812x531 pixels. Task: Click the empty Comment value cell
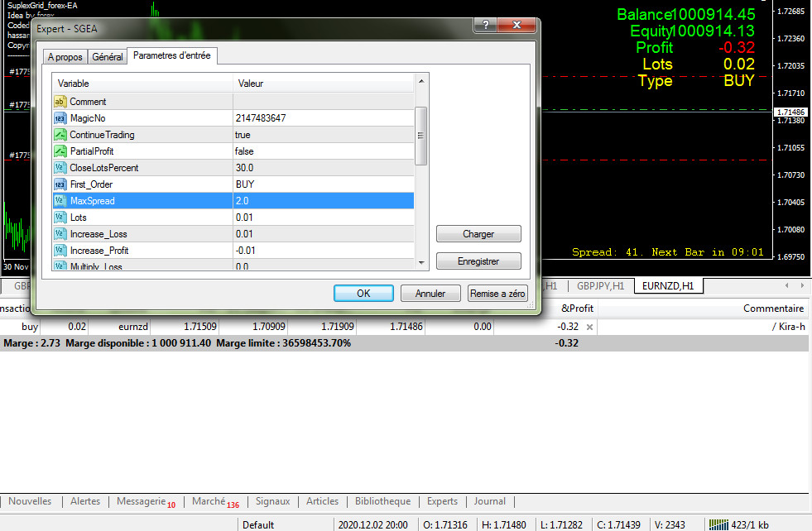point(323,102)
